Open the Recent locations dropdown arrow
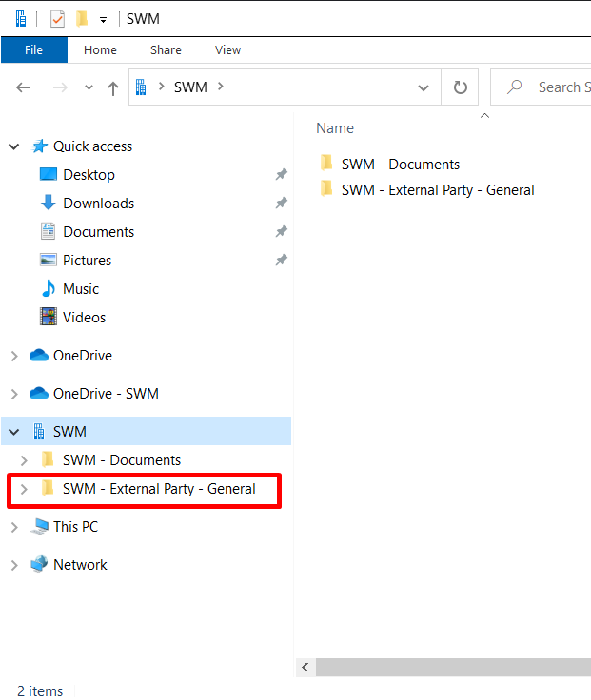Screen dimensions: 591x700 89,87
